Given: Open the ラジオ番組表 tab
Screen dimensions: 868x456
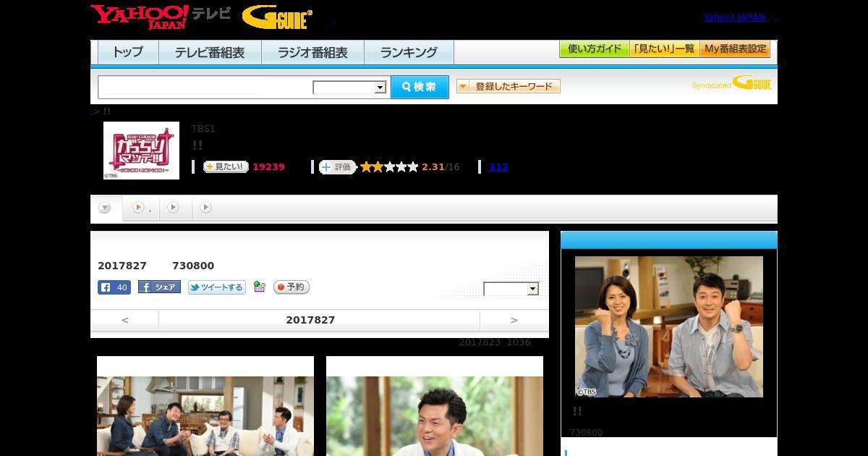Looking at the screenshot, I should 312,52.
